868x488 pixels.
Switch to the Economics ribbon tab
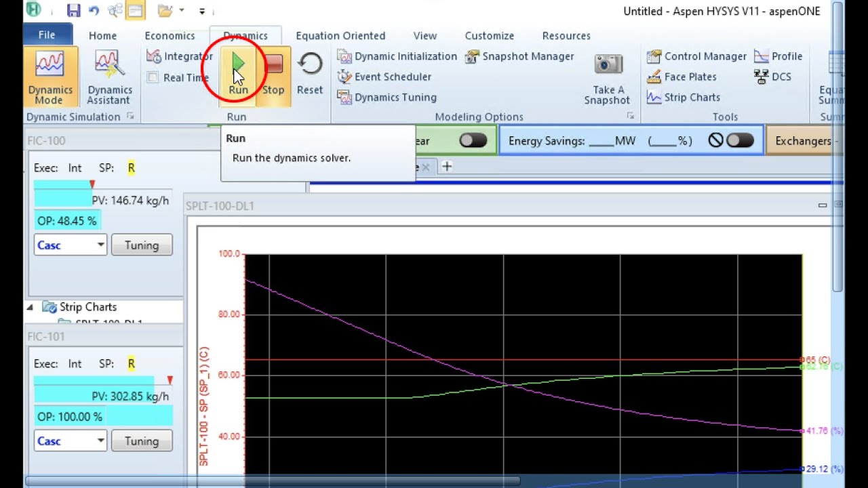(170, 36)
